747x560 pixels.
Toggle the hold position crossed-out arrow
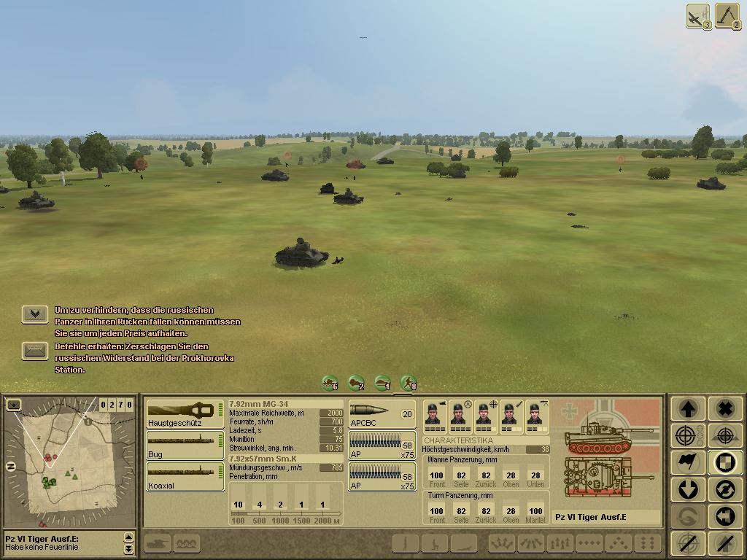point(724,543)
